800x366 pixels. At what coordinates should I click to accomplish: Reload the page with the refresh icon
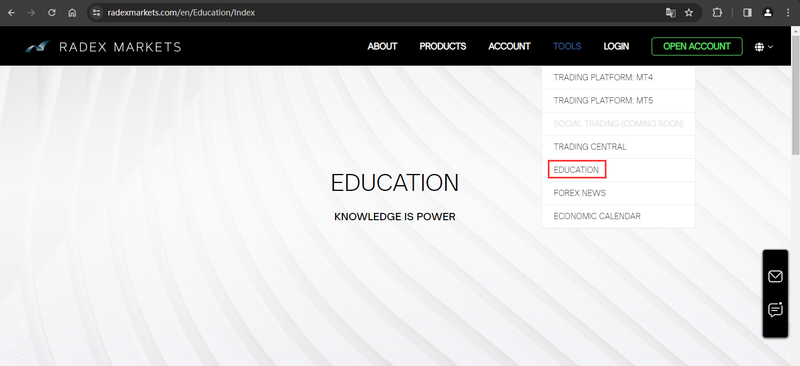pos(52,13)
